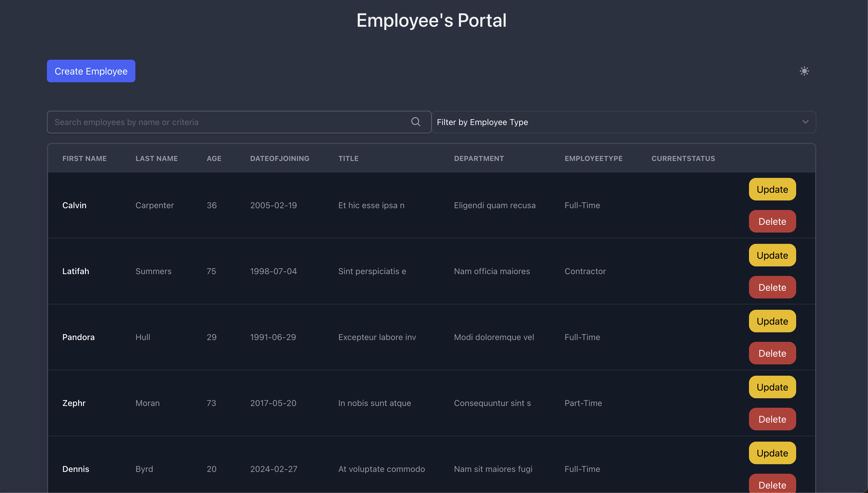The width and height of the screenshot is (868, 493).
Task: Select the first name Dennis
Action: [76, 469]
